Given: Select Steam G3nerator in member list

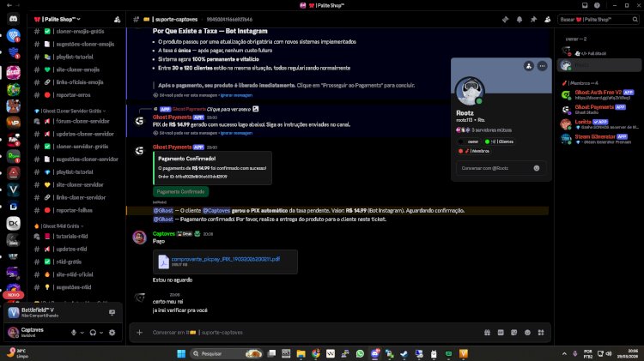Looking at the screenshot, I should click(600, 139).
